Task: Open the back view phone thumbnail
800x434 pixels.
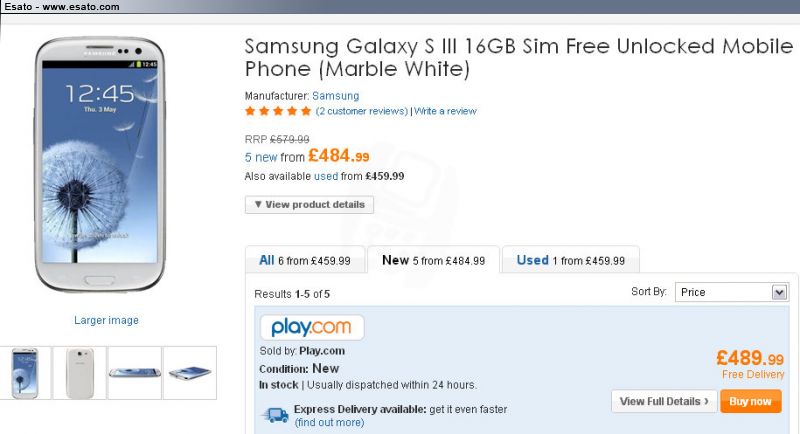Action: pyautogui.click(x=80, y=373)
